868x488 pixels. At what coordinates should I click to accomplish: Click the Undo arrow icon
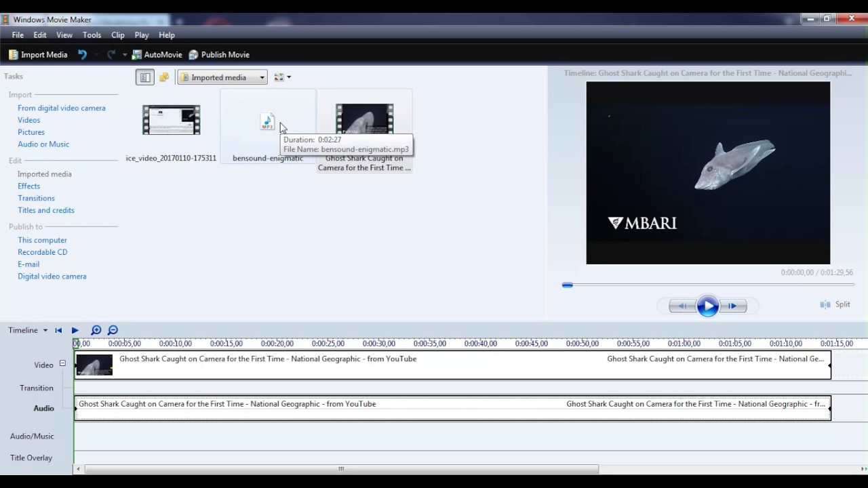83,55
